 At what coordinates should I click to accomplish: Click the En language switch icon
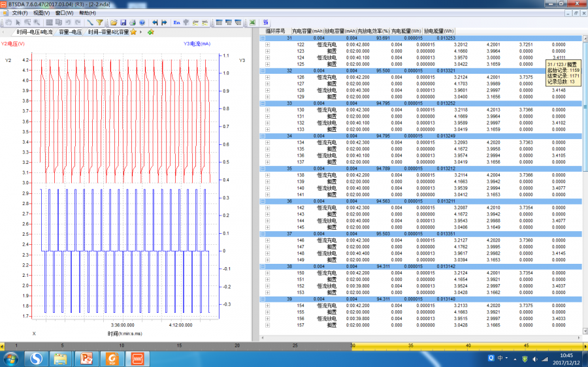point(177,22)
